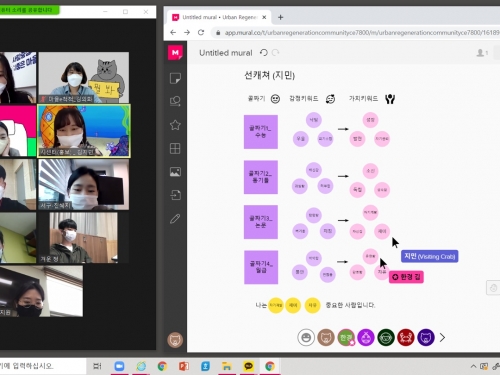Screen dimensions: 500x375
Task: Click the pink 한경 김 cursor label
Action: click(x=406, y=277)
